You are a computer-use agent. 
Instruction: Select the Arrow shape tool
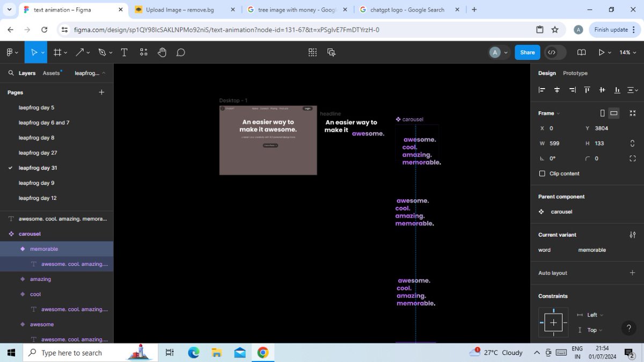click(79, 52)
